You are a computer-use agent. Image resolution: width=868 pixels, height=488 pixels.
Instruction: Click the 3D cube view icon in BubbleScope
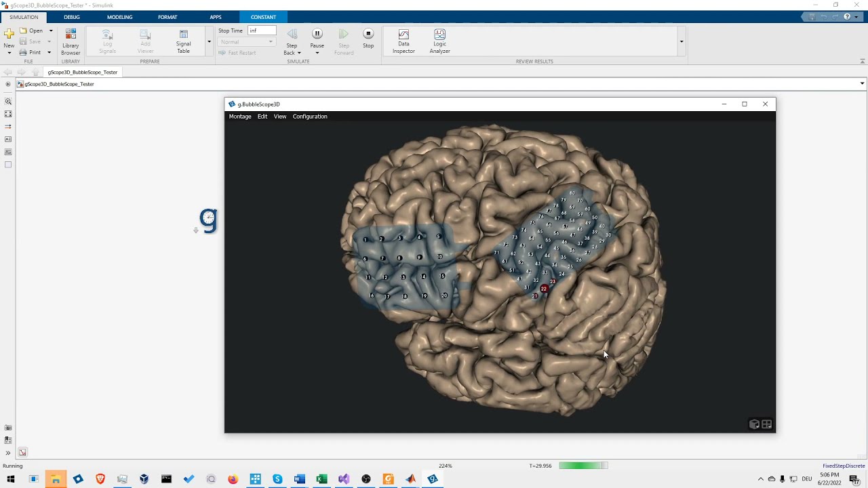pos(754,424)
